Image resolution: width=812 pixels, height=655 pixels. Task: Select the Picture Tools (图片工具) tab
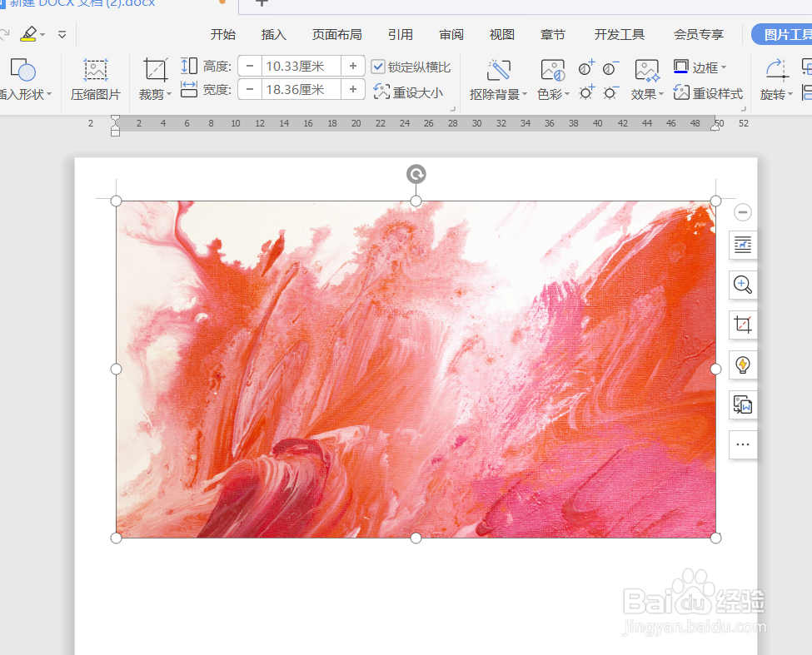pos(784,35)
